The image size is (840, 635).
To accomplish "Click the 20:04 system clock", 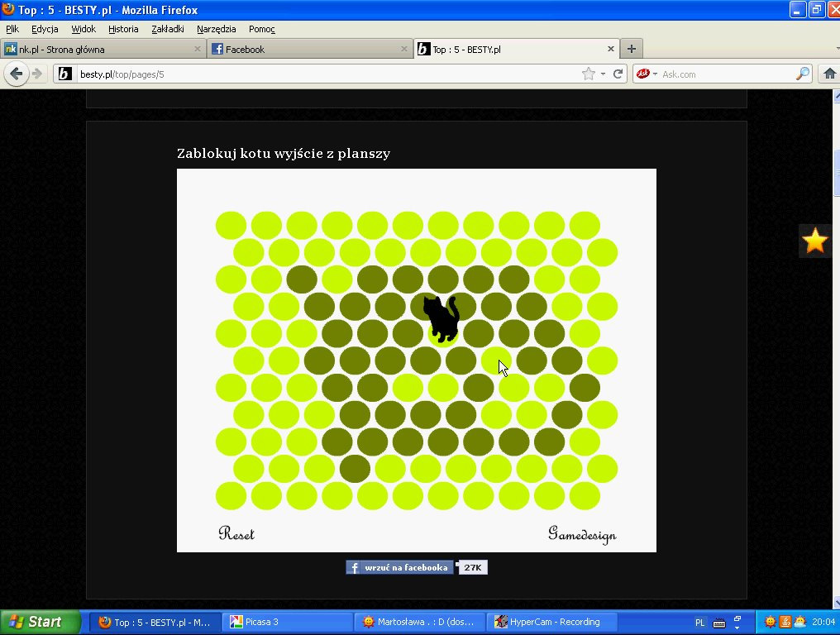I will pos(824,622).
